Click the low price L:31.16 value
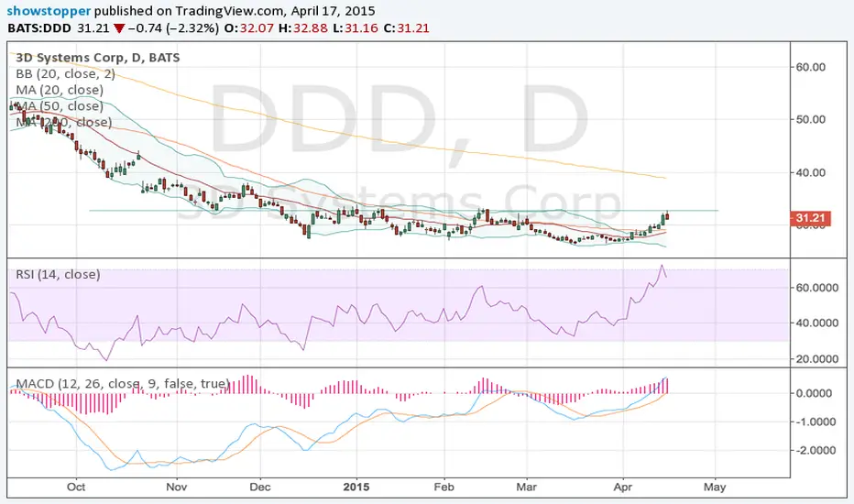 pos(356,28)
